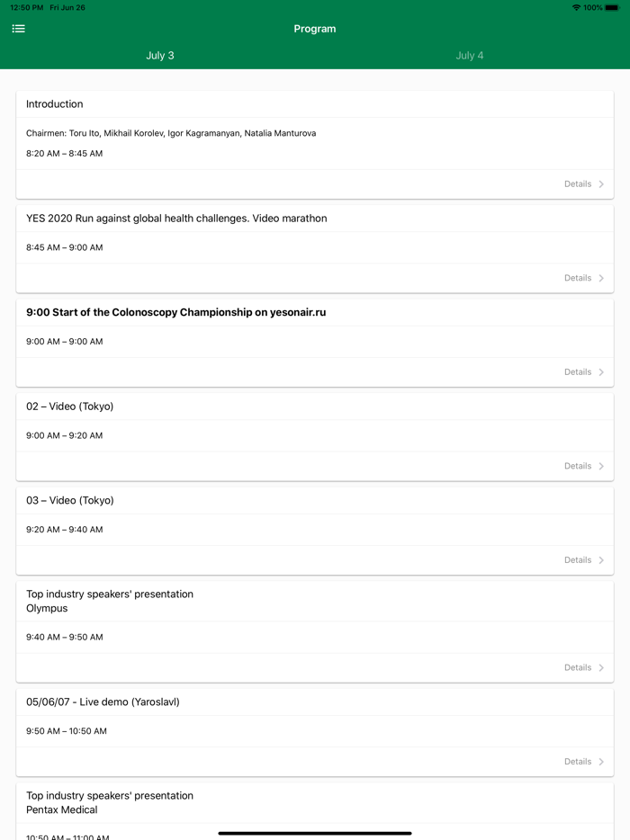
Task: Tap the chevron arrow on the Introduction card
Action: tap(601, 184)
